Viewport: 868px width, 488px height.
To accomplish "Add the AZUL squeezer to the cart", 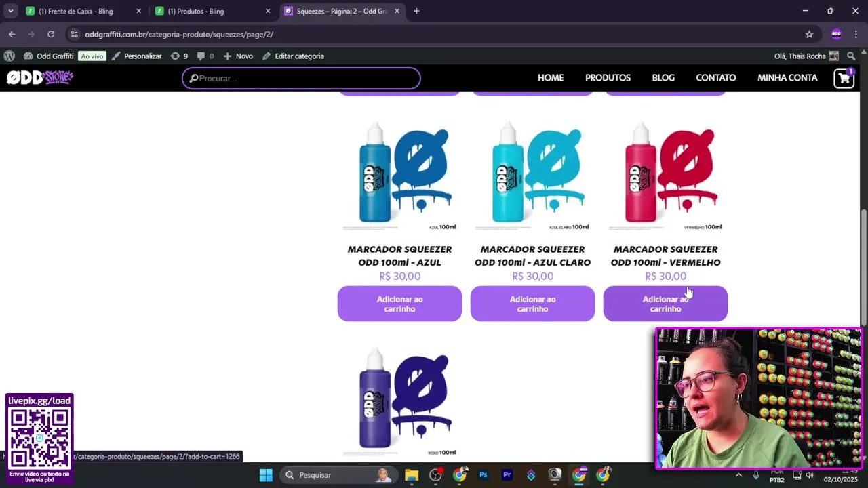I will [x=399, y=304].
